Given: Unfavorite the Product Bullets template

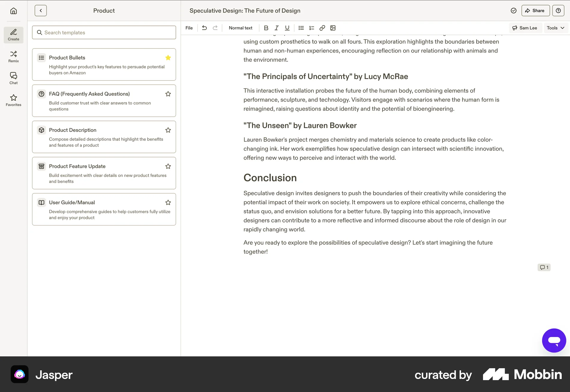Looking at the screenshot, I should (168, 58).
